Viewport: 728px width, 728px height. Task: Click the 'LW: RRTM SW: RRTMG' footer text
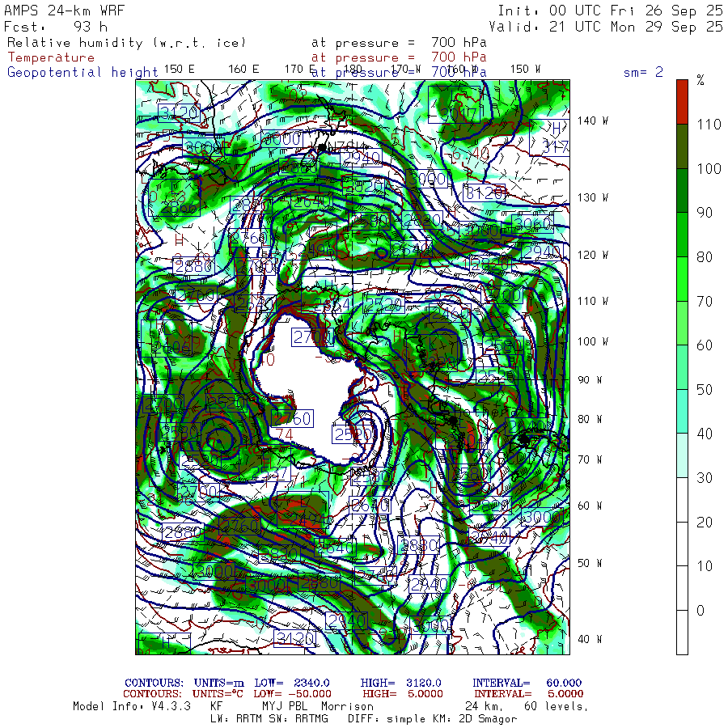coord(269,719)
